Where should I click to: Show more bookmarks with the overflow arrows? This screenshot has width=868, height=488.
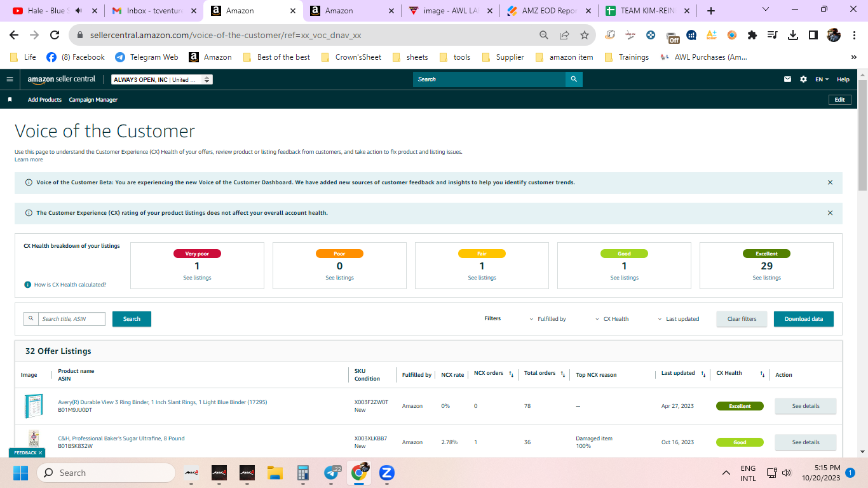853,57
